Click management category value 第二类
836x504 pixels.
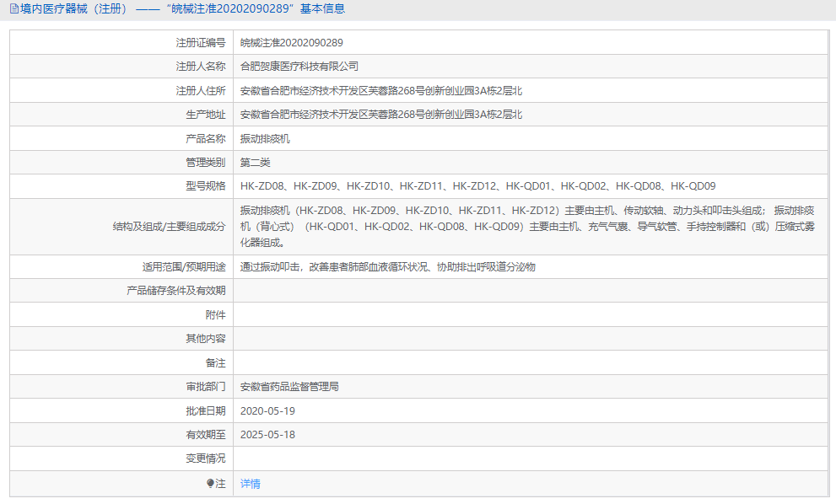(x=256, y=163)
